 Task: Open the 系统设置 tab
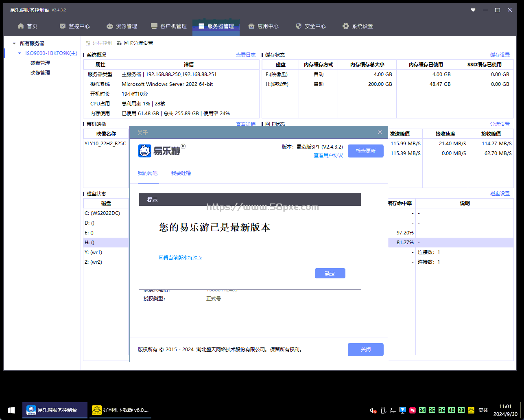click(358, 26)
